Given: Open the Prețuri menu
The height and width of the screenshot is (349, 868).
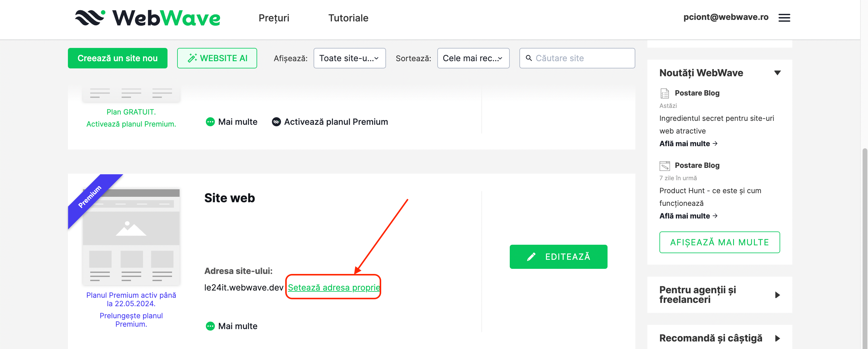Looking at the screenshot, I should tap(274, 18).
